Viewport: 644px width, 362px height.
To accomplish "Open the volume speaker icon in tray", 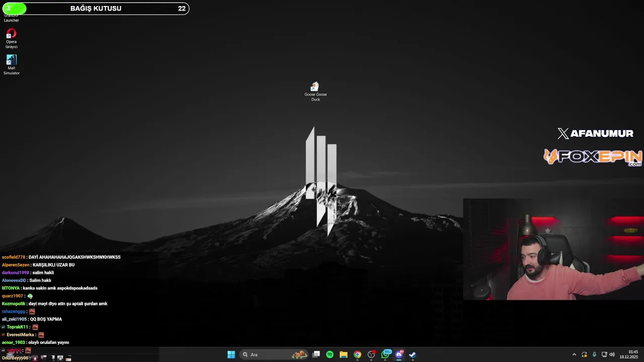I will (x=612, y=354).
